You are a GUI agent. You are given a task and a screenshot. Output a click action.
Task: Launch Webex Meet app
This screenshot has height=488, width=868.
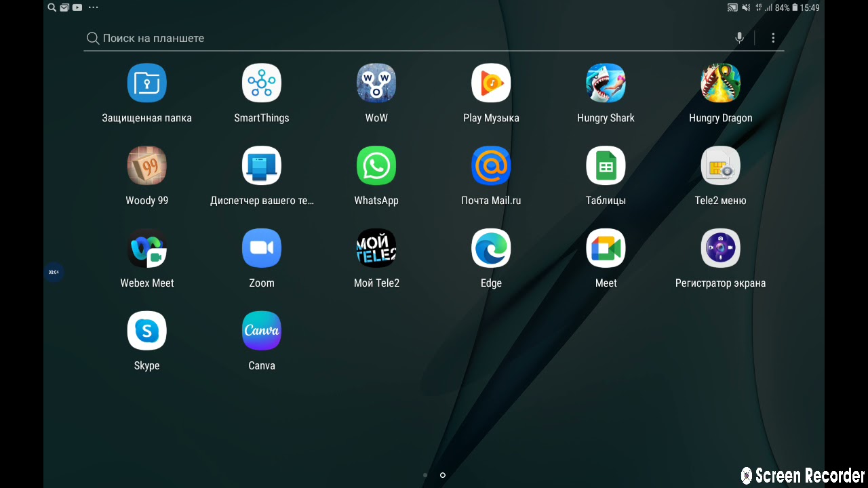[146, 249]
